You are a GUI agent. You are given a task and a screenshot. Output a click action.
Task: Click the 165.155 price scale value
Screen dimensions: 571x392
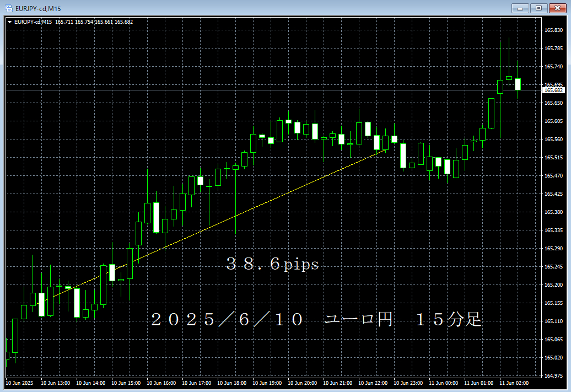click(x=553, y=303)
